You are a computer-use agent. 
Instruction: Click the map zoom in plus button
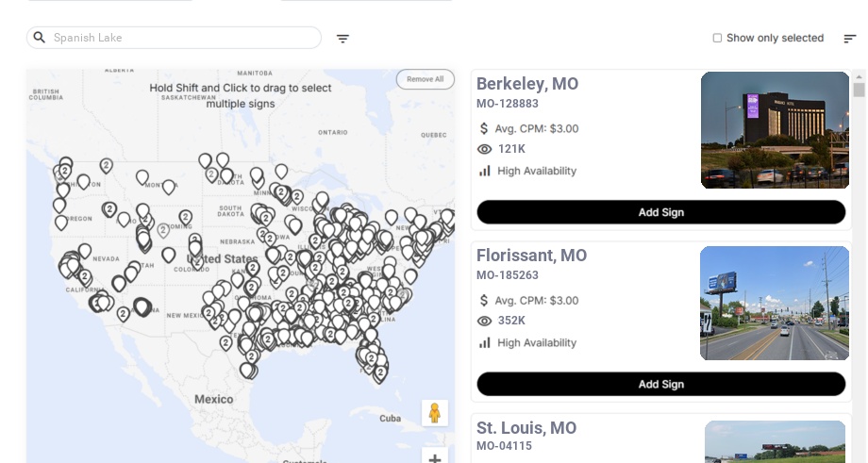coord(434,458)
